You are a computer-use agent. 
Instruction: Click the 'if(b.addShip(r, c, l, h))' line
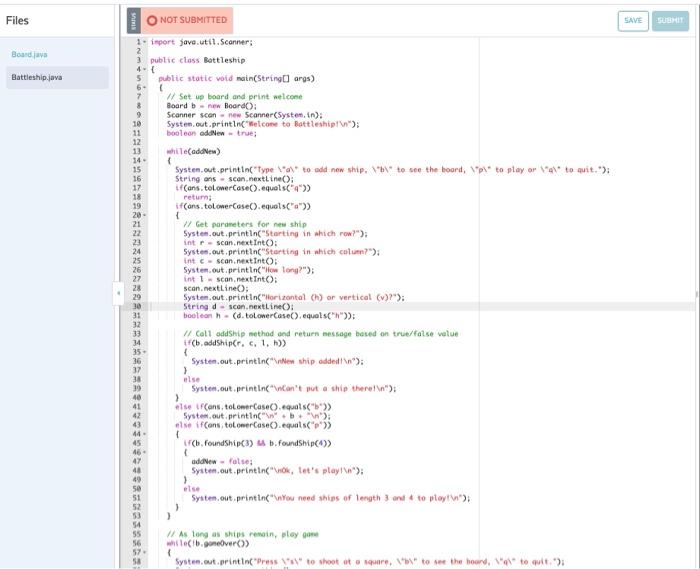pos(234,343)
